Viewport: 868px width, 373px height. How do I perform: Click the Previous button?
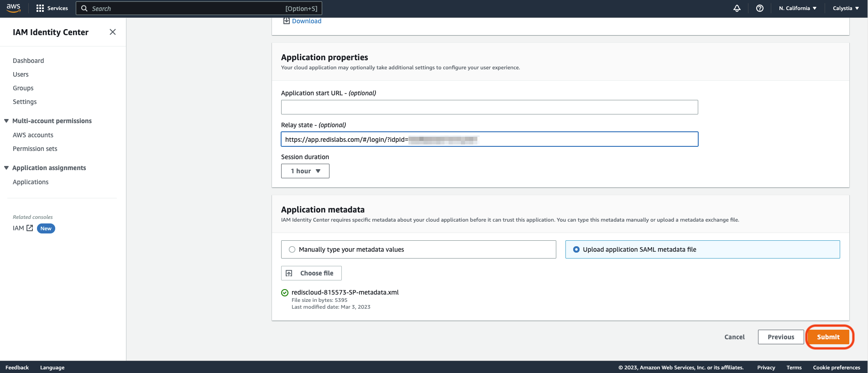780,337
